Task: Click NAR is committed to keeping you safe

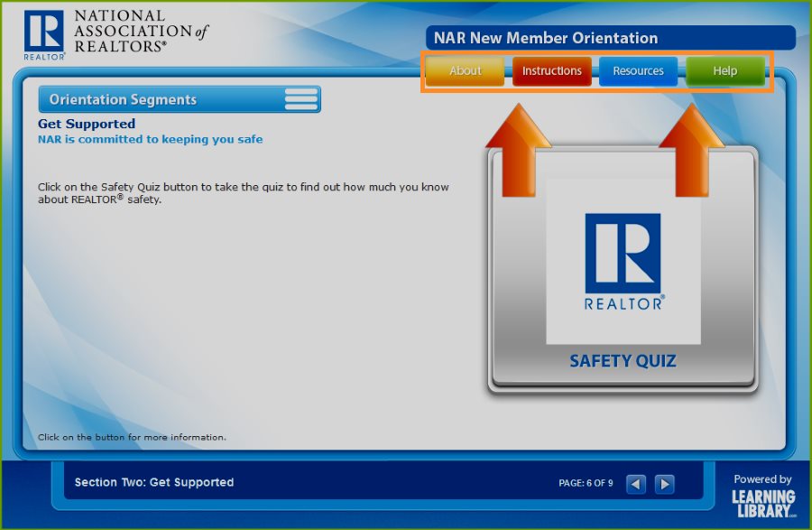Action: click(x=150, y=140)
